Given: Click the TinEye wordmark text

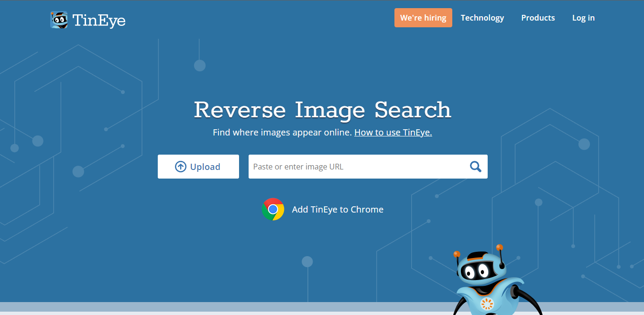Looking at the screenshot, I should pos(99,20).
